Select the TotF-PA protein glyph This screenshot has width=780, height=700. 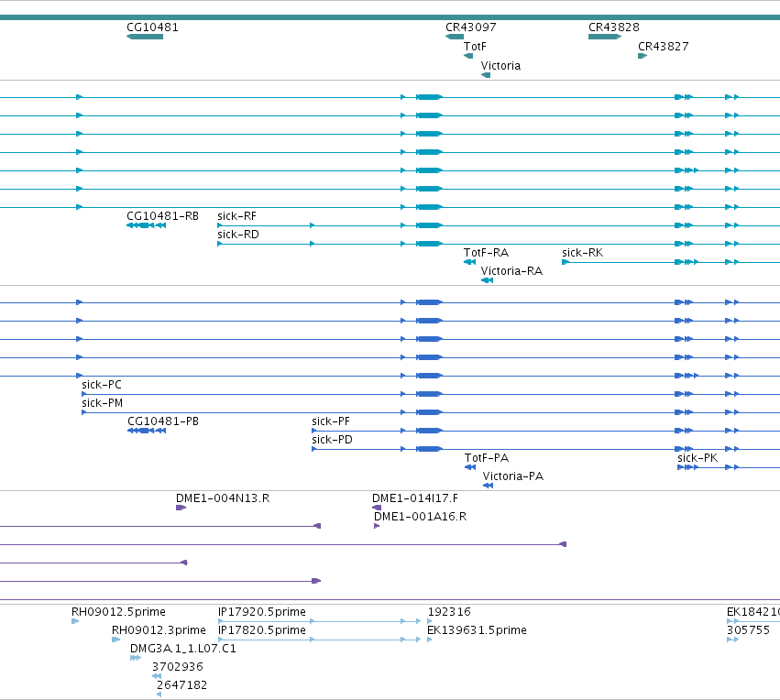[x=470, y=468]
